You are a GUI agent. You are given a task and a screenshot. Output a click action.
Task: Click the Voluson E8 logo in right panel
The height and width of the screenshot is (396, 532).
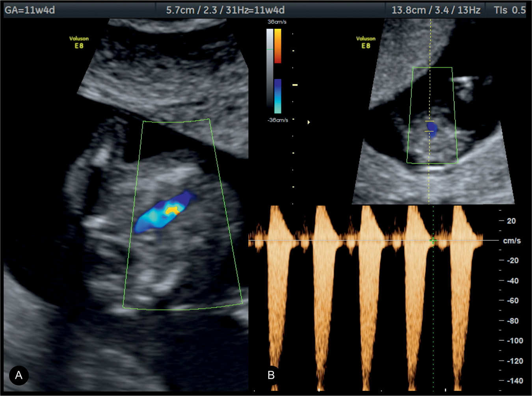[x=366, y=42]
